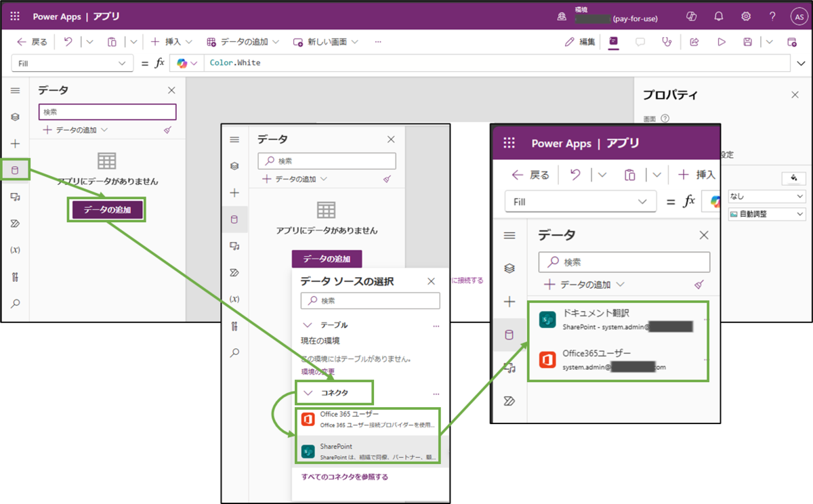813x504 pixels.
Task: Preview the app with the play icon
Action: coord(722,42)
